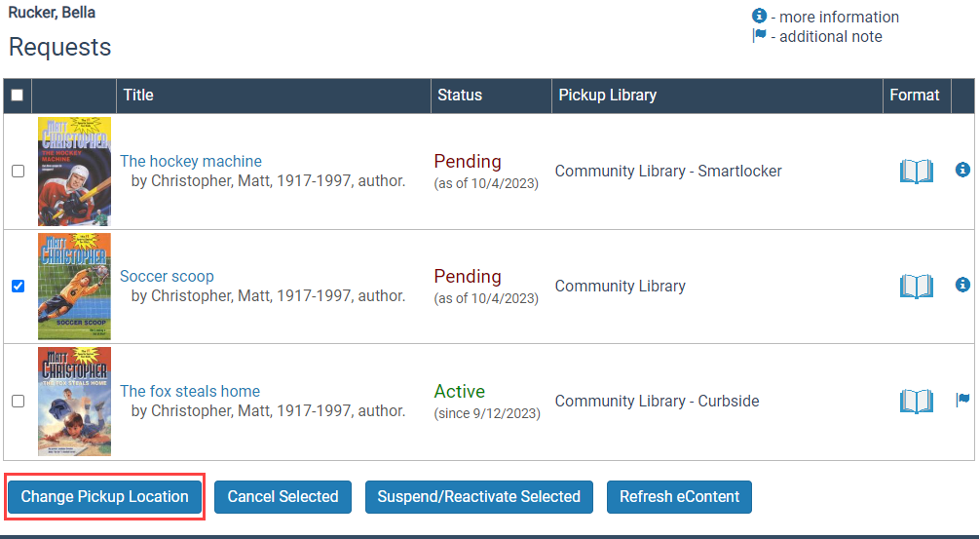Open Soccer scoop title link
Viewport: 980px width, 539px height.
click(x=167, y=277)
